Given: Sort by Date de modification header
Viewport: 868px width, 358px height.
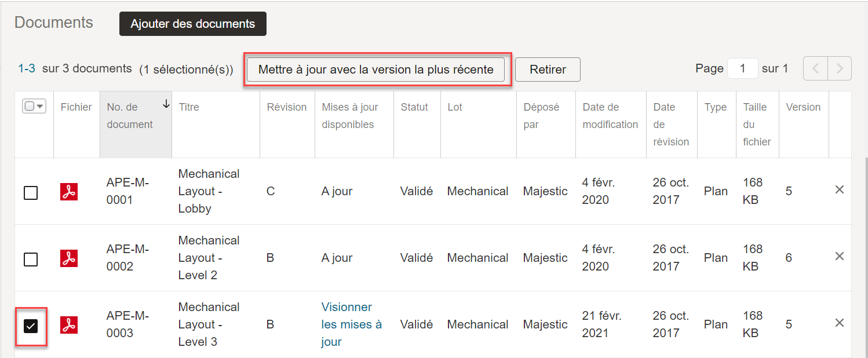Looking at the screenshot, I should (x=610, y=116).
